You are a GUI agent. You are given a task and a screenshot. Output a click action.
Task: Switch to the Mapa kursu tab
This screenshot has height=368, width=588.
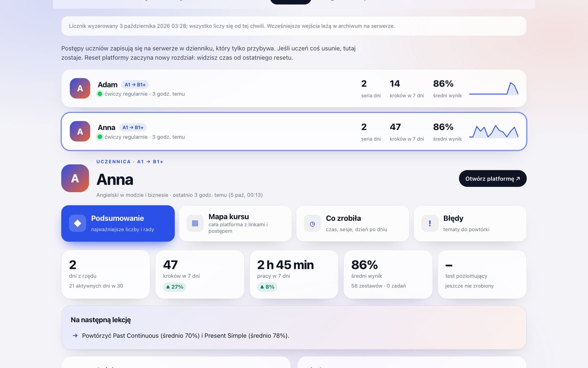(x=235, y=223)
